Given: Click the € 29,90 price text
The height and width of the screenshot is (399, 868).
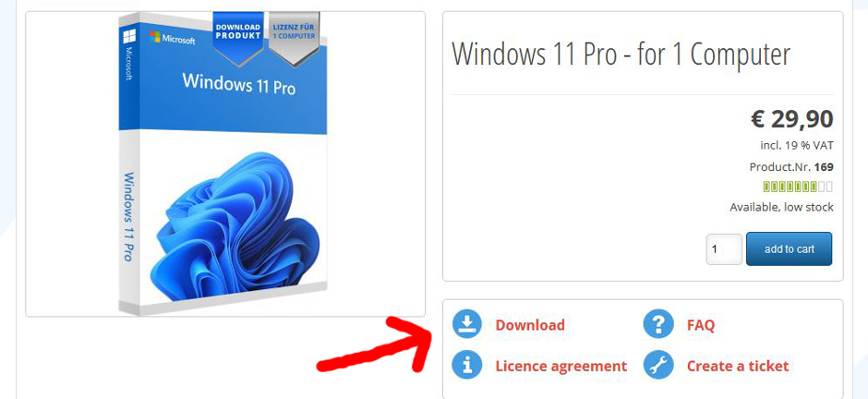Looking at the screenshot, I should coord(791,118).
